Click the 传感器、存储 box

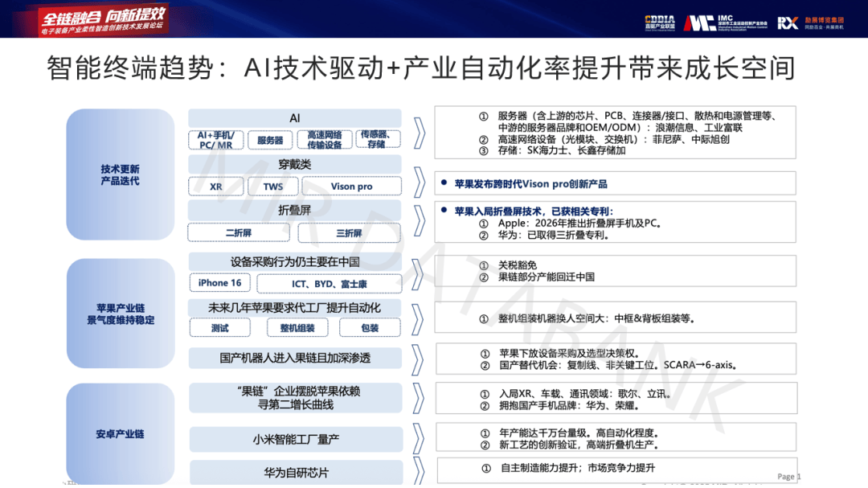[376, 139]
